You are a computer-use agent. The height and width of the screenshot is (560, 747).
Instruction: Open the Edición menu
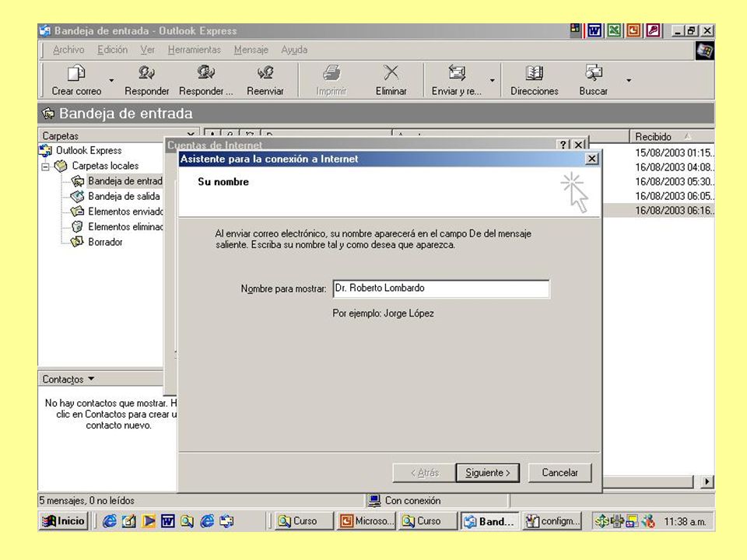112,50
